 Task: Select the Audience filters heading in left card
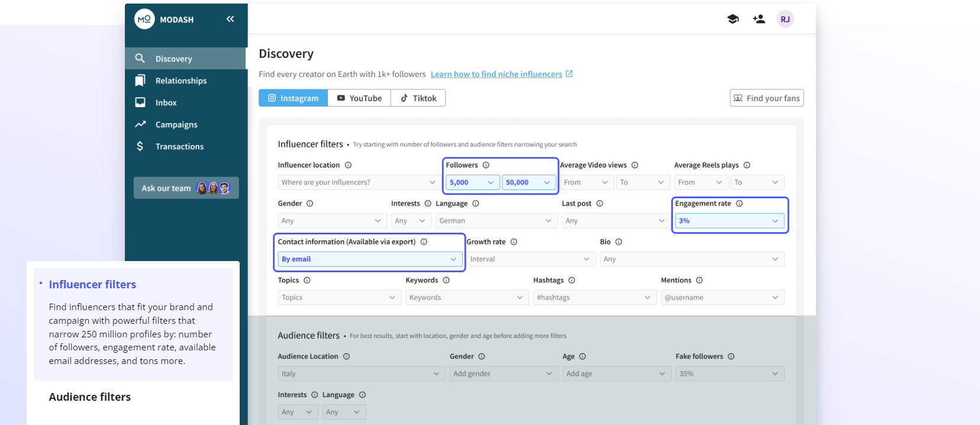pos(89,397)
